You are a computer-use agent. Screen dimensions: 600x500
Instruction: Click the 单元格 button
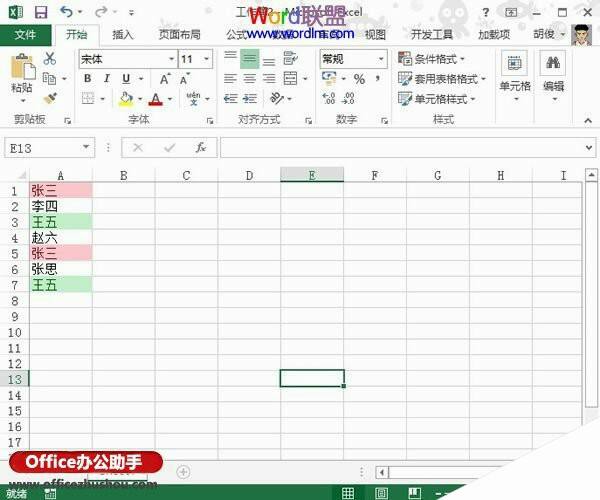[x=515, y=77]
